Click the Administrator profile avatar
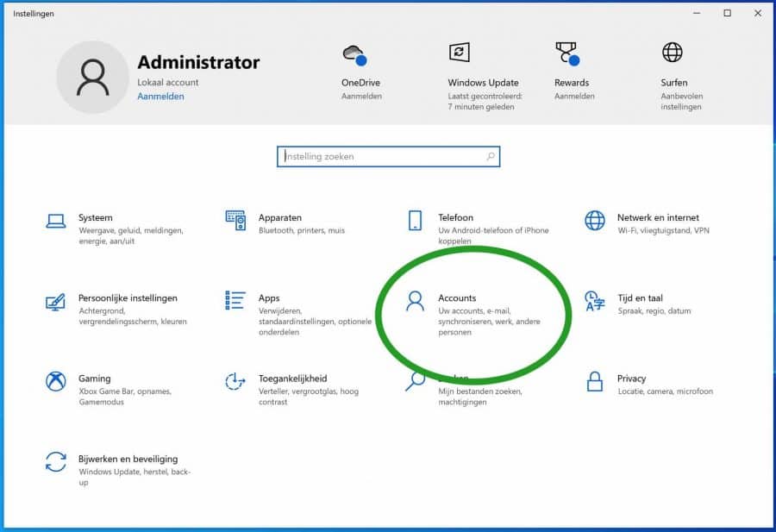 (x=92, y=78)
